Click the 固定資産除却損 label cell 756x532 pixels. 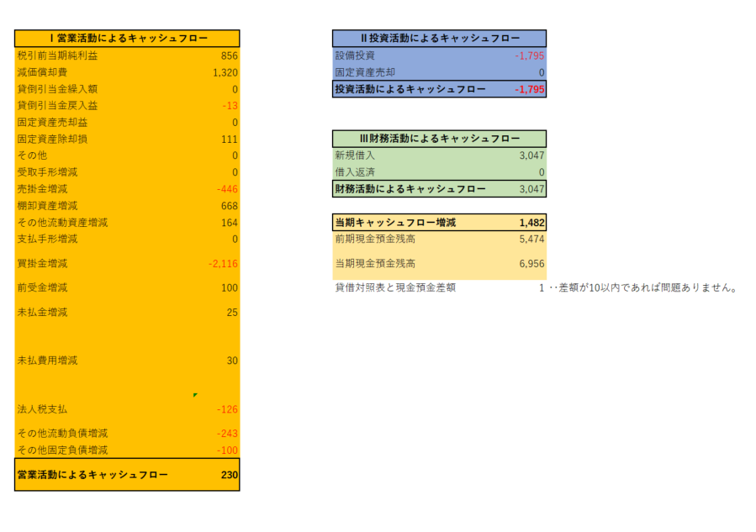coord(52,139)
